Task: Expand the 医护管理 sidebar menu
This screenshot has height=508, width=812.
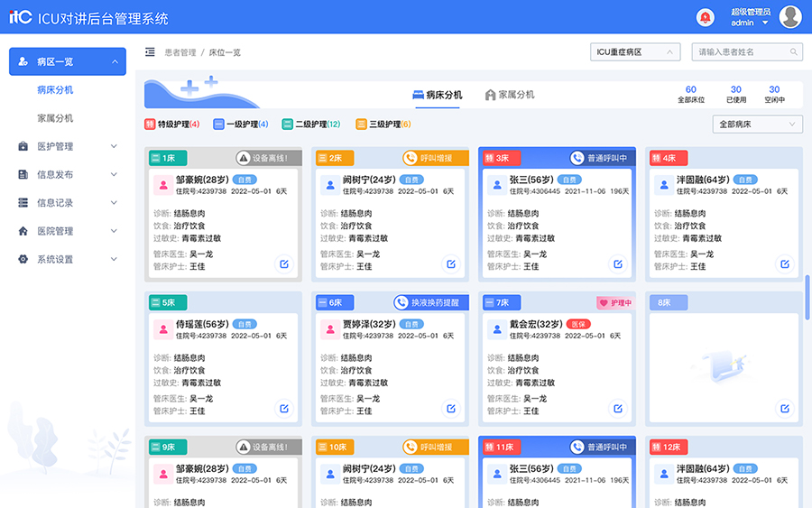Action: 68,146
